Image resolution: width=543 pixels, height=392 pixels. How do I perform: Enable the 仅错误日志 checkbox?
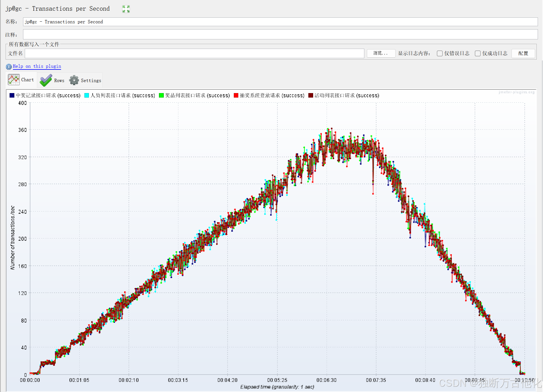440,53
